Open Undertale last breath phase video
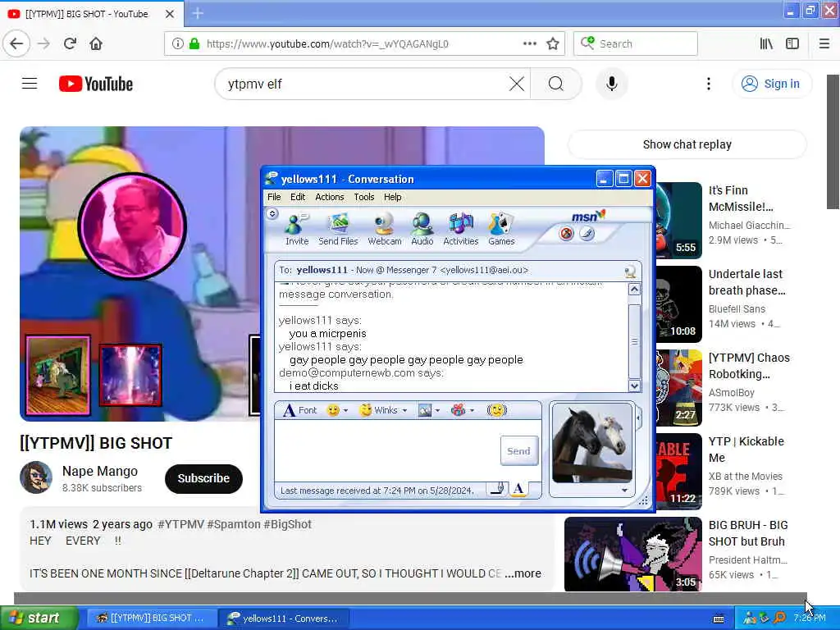The image size is (840, 630). [746, 282]
